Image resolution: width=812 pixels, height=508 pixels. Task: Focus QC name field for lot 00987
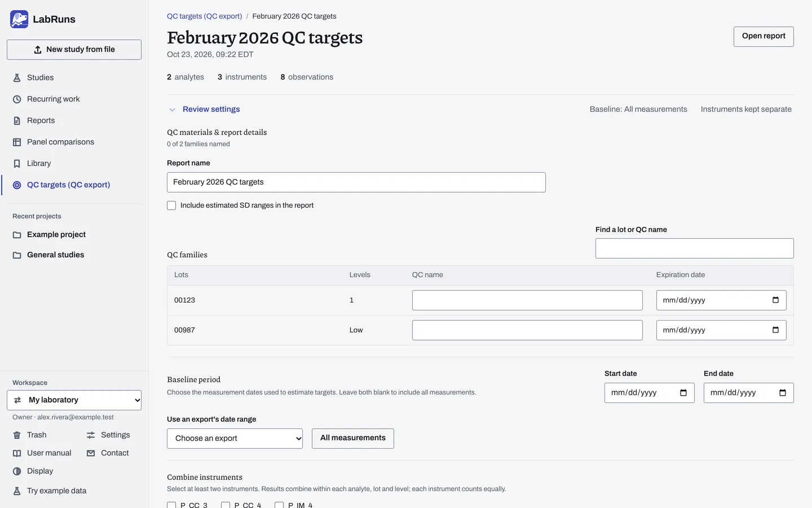pyautogui.click(x=527, y=330)
